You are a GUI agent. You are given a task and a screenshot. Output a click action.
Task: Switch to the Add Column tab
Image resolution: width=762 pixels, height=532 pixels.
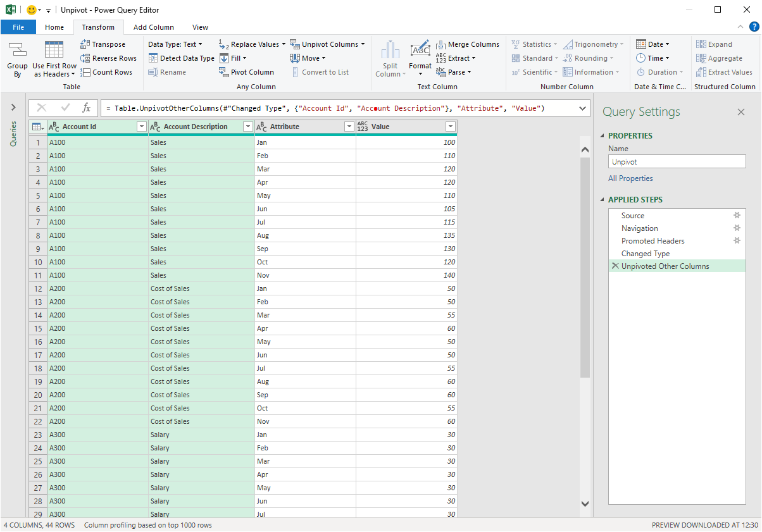click(154, 27)
